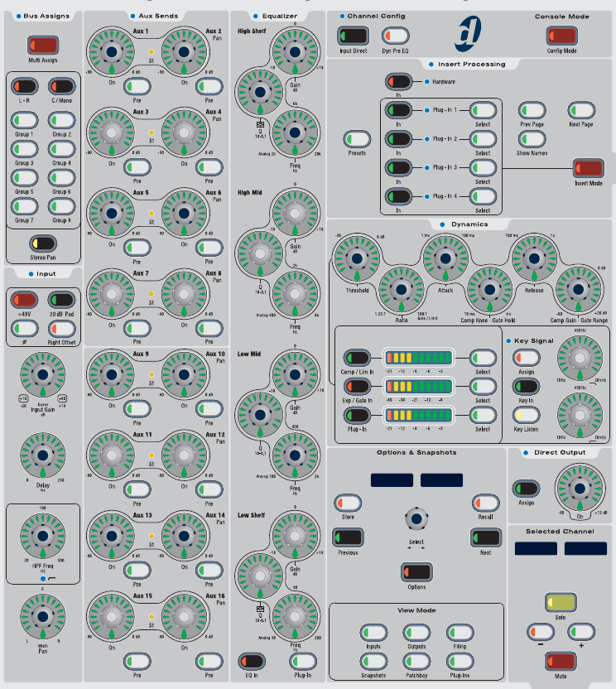This screenshot has height=689, width=616.
Task: Click the Release knob
Action: tap(534, 258)
